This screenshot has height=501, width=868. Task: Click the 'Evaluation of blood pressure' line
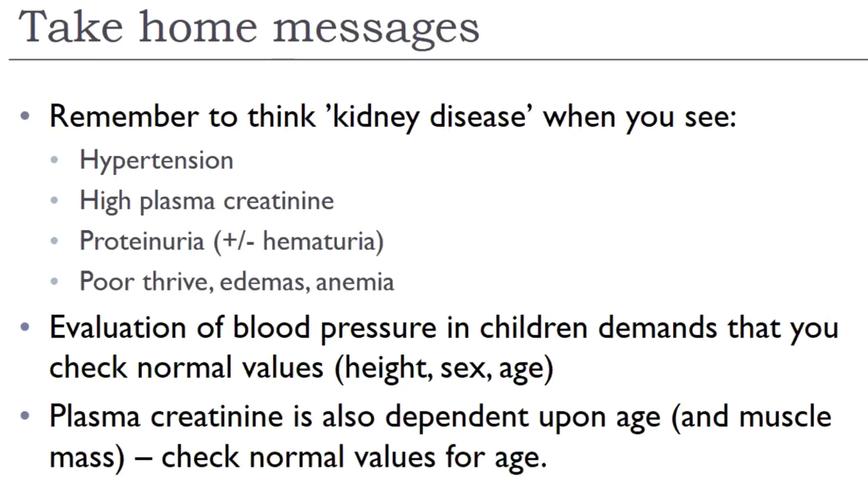pyautogui.click(x=444, y=329)
